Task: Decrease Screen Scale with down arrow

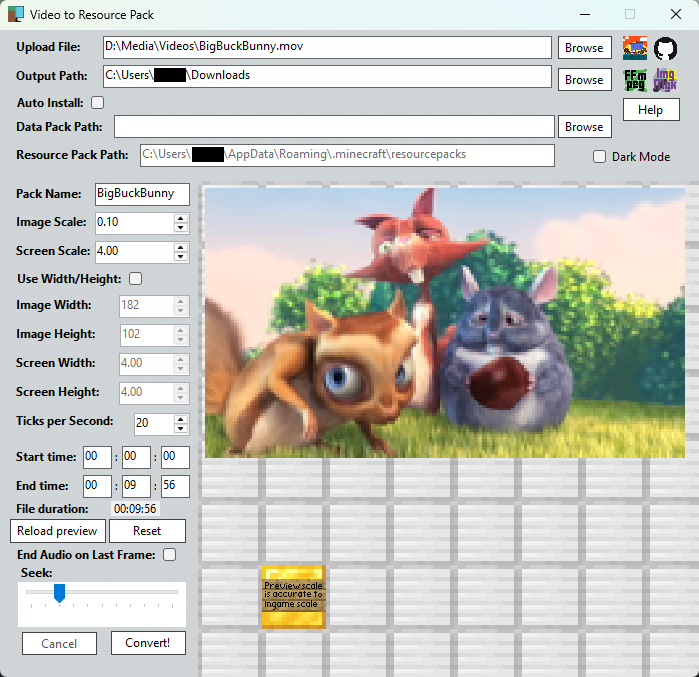Action: coord(181,257)
